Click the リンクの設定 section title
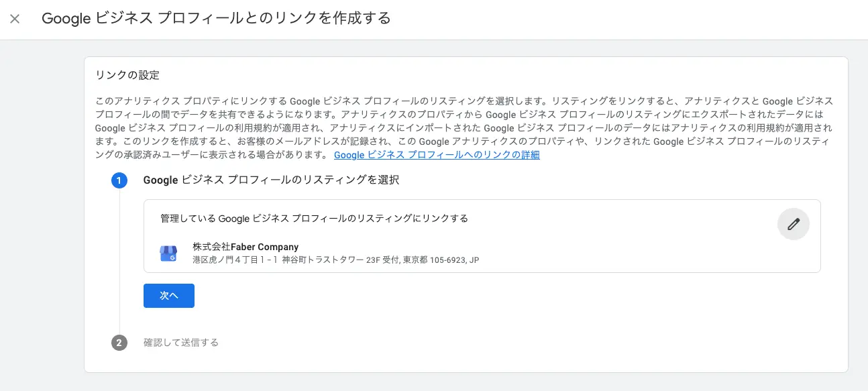Viewport: 868px width, 391px height. click(x=127, y=75)
